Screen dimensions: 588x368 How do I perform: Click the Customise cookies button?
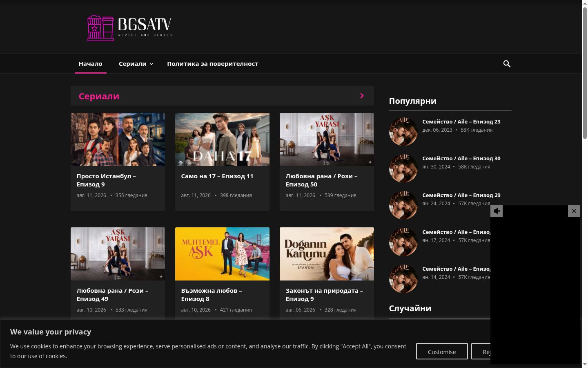pyautogui.click(x=442, y=352)
